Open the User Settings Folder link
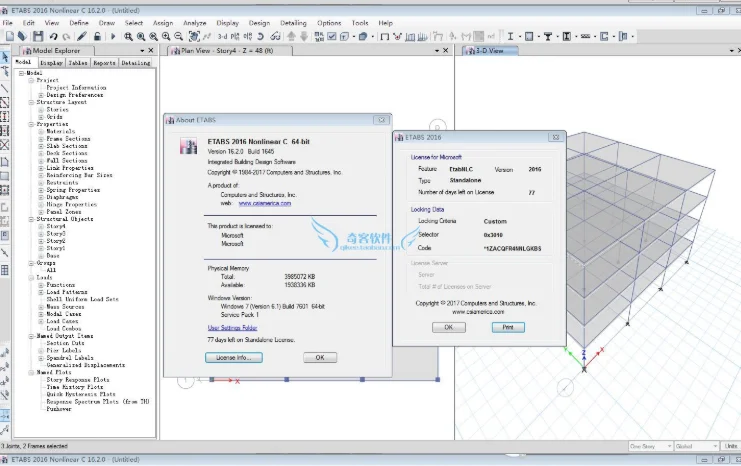 (233, 328)
